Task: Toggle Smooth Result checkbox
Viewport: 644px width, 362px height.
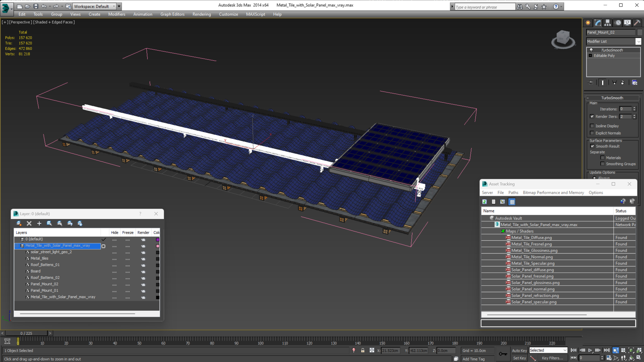Action: click(x=592, y=146)
